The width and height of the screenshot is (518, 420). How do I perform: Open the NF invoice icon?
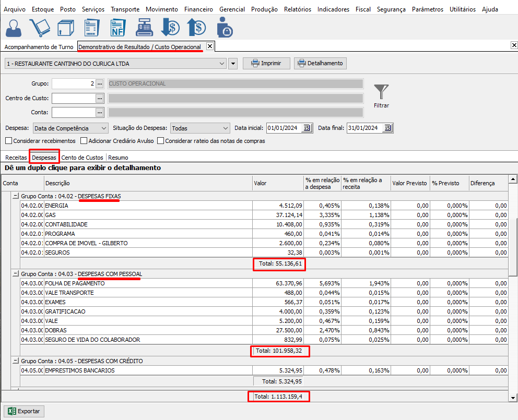tap(117, 28)
